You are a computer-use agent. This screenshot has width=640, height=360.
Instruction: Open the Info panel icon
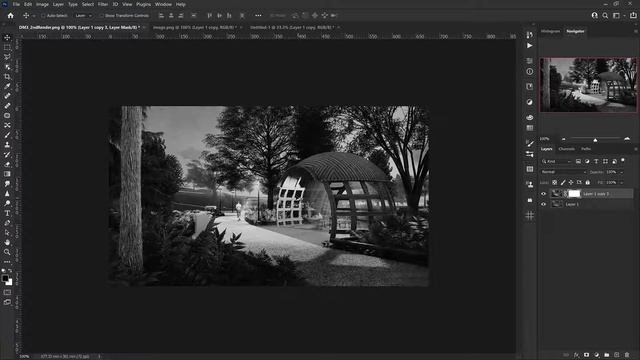click(x=530, y=71)
